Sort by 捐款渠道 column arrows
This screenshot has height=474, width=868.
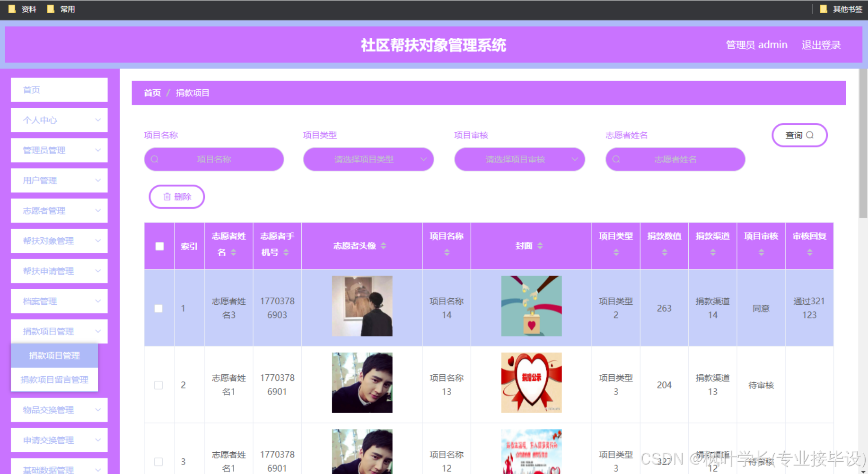713,253
